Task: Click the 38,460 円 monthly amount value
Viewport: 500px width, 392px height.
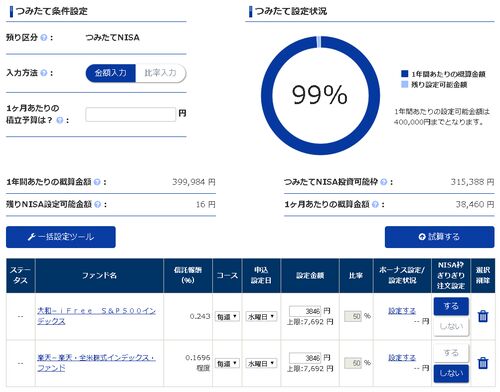Action: [x=475, y=204]
